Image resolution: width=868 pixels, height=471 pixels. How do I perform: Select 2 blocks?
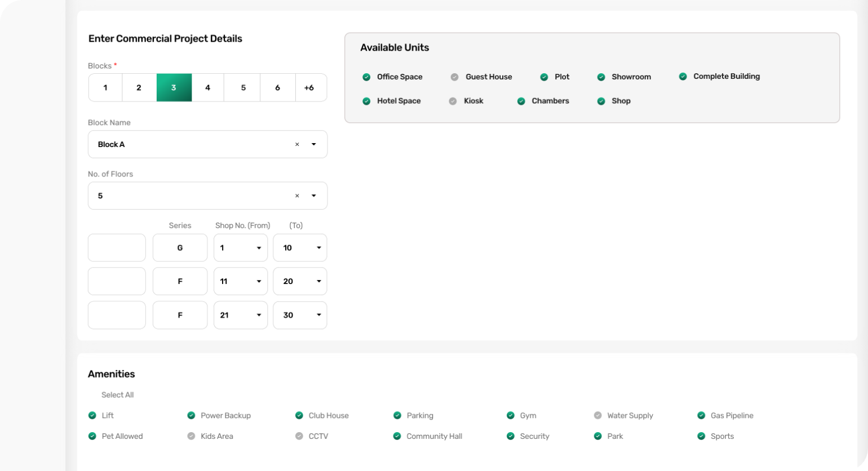pos(139,88)
